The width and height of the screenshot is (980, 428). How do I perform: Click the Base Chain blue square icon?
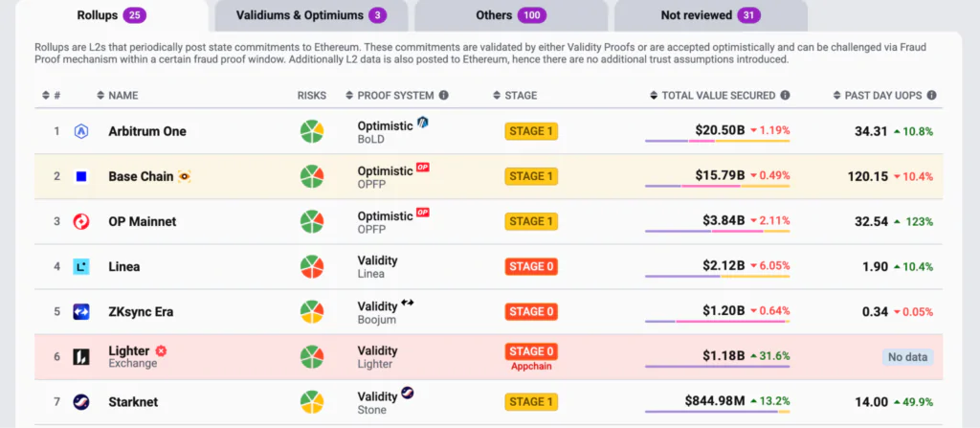81,176
